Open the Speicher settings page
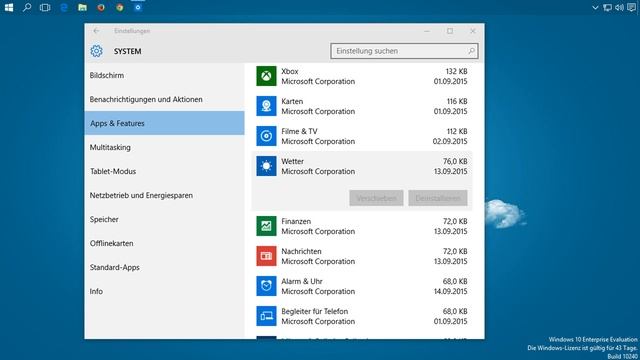This screenshot has width=640, height=360. pyautogui.click(x=164, y=219)
